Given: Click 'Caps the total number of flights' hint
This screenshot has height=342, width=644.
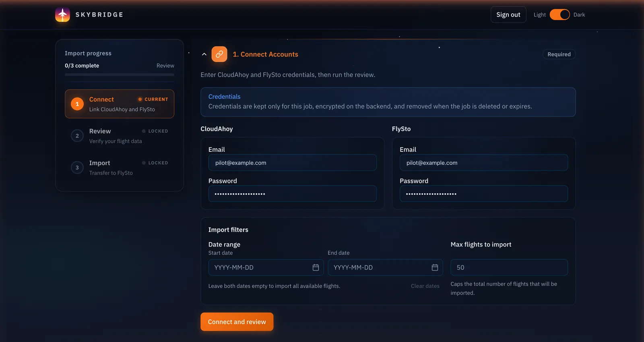Looking at the screenshot, I should 504,288.
